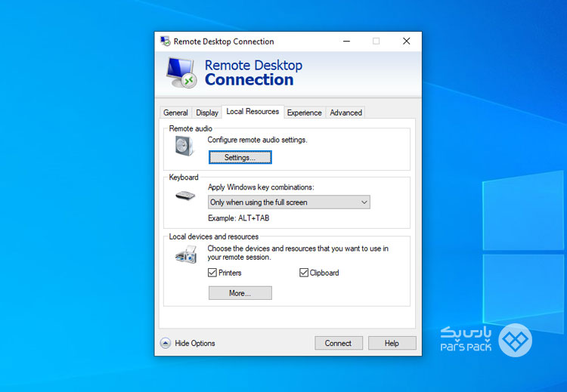The image size is (567, 392).
Task: Click the 'Keyboard' group label
Action: (184, 177)
